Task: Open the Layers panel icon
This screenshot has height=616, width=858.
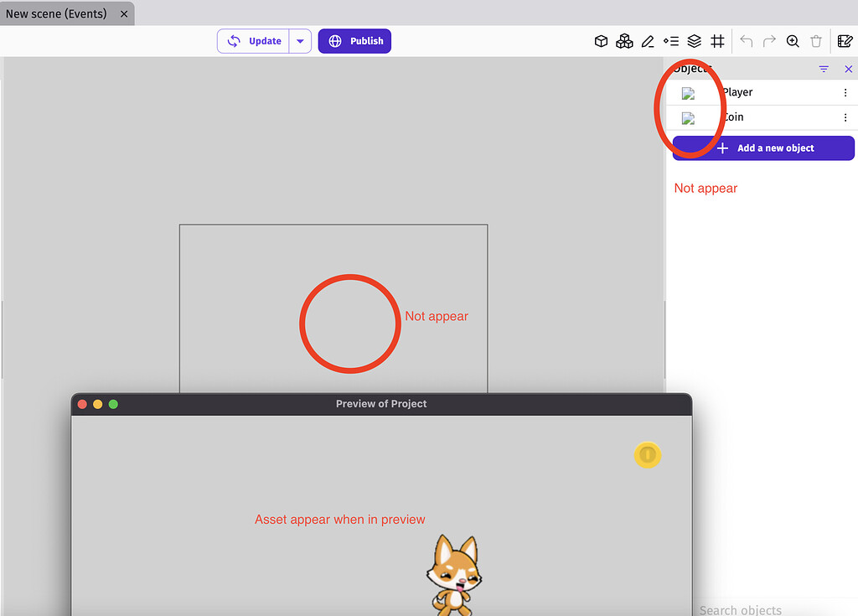Action: tap(694, 40)
